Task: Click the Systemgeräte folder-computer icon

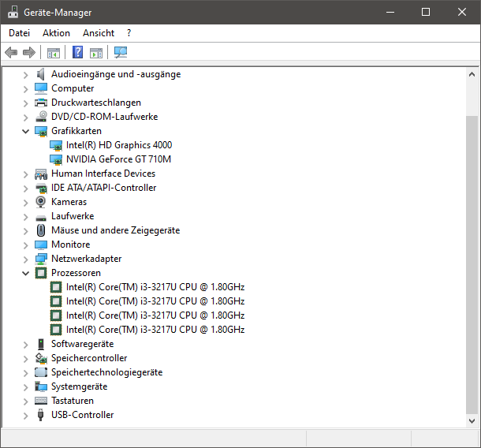Action: 41,386
